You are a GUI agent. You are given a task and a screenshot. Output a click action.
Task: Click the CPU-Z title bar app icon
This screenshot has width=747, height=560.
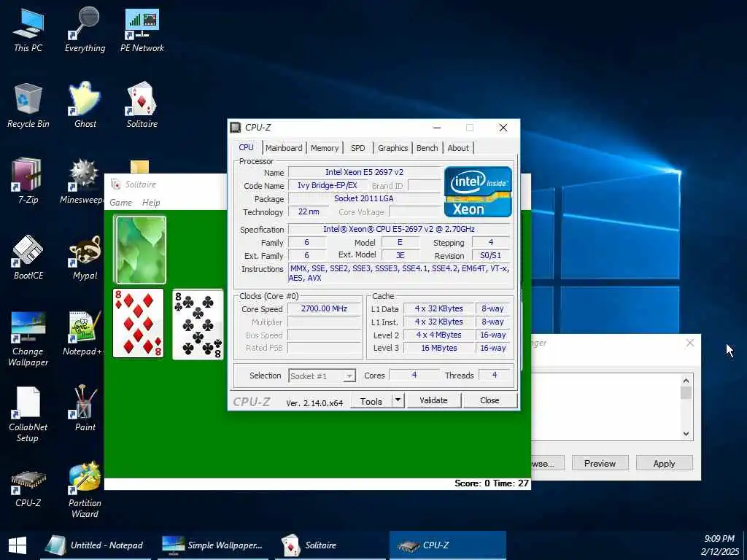[236, 127]
